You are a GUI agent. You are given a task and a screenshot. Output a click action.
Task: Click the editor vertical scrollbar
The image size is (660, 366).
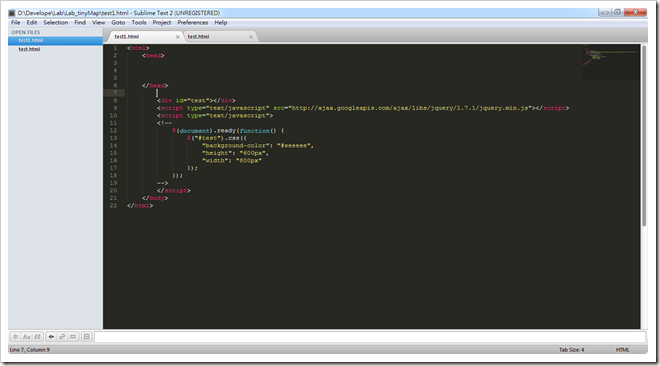644,136
